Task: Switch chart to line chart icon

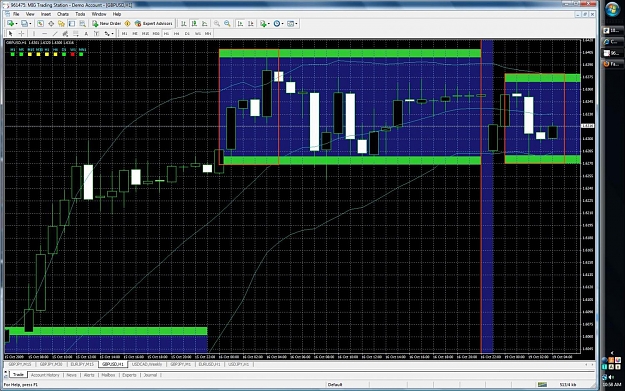Action: coord(204,24)
